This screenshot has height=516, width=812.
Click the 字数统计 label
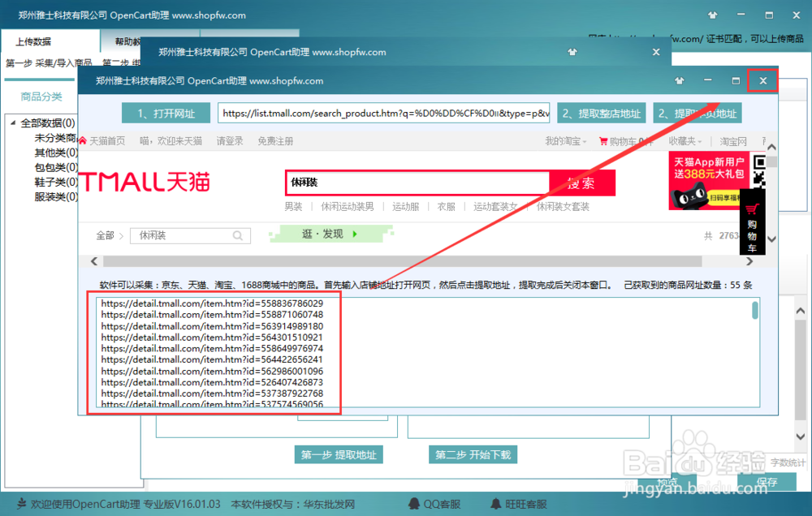pos(788,462)
